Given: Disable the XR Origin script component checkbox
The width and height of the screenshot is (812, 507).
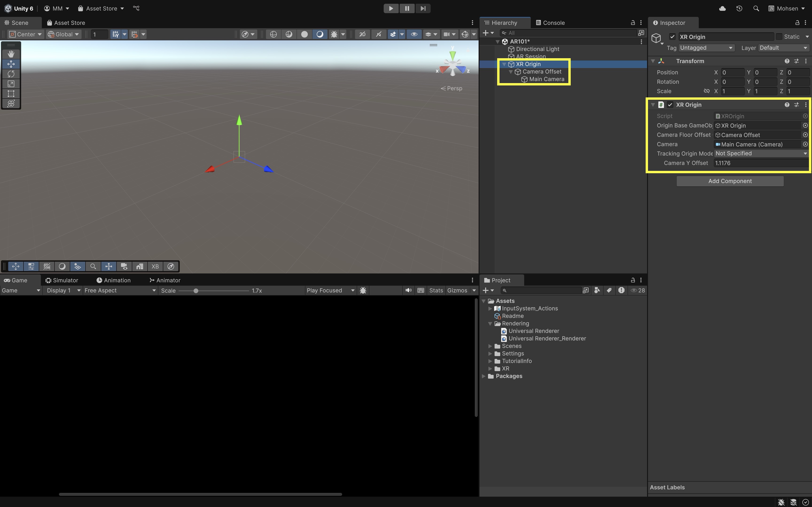Looking at the screenshot, I should [670, 105].
